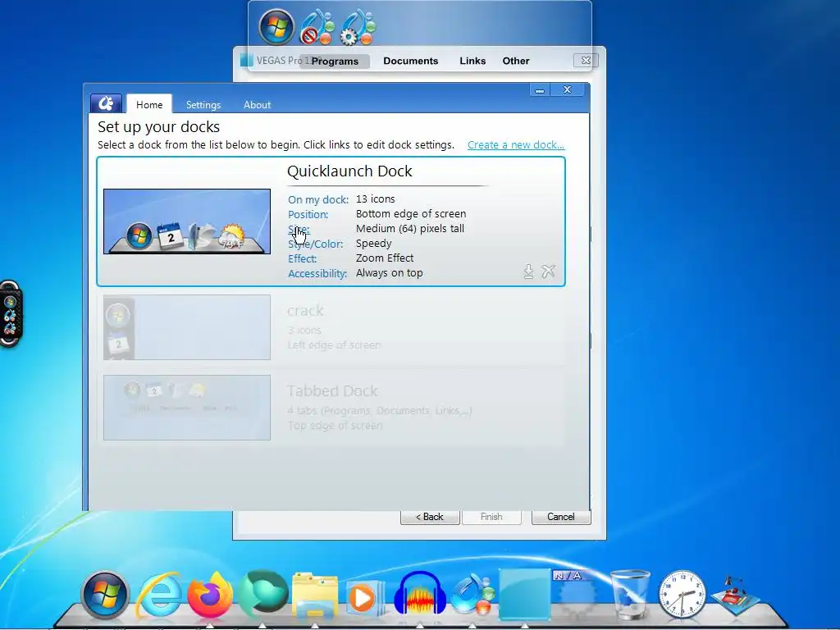Select the crack dock preview thumbnail
The width and height of the screenshot is (840, 630).
pos(187,327)
